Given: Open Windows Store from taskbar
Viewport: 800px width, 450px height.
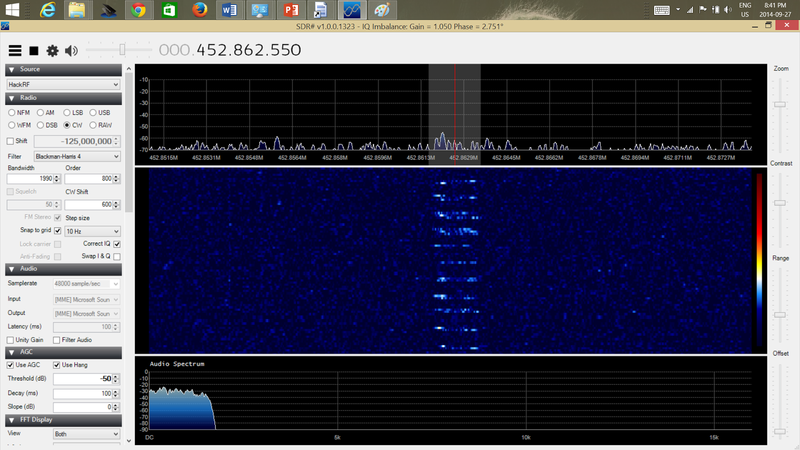Looking at the screenshot, I should tap(169, 10).
